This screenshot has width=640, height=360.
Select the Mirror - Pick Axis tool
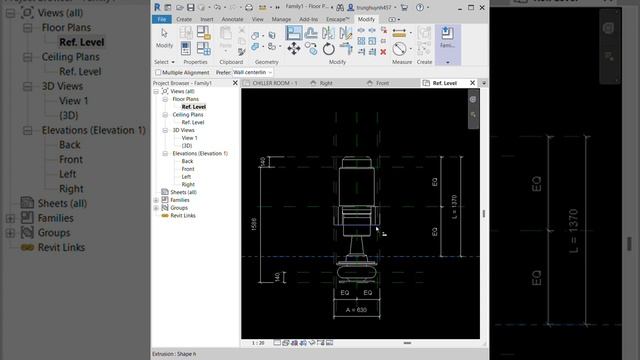click(x=329, y=33)
